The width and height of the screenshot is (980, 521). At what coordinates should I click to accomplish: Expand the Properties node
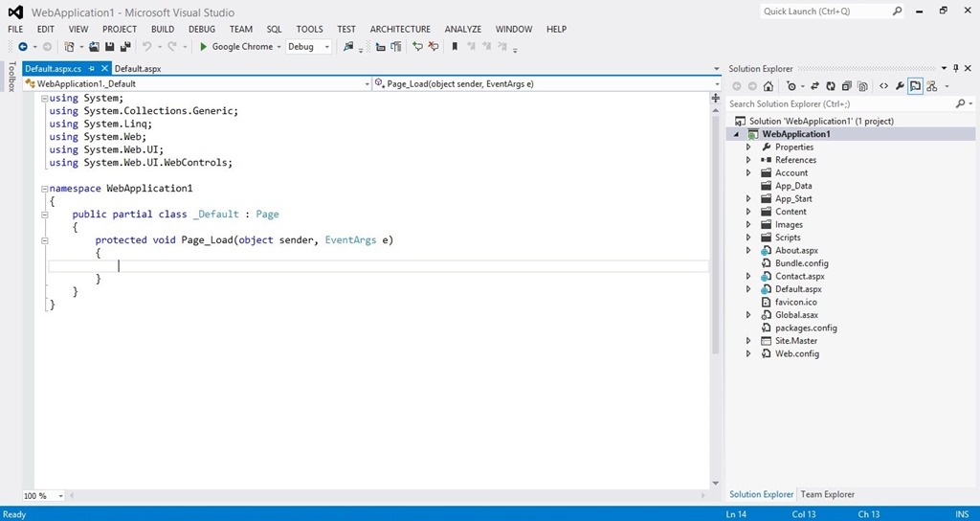(x=748, y=147)
